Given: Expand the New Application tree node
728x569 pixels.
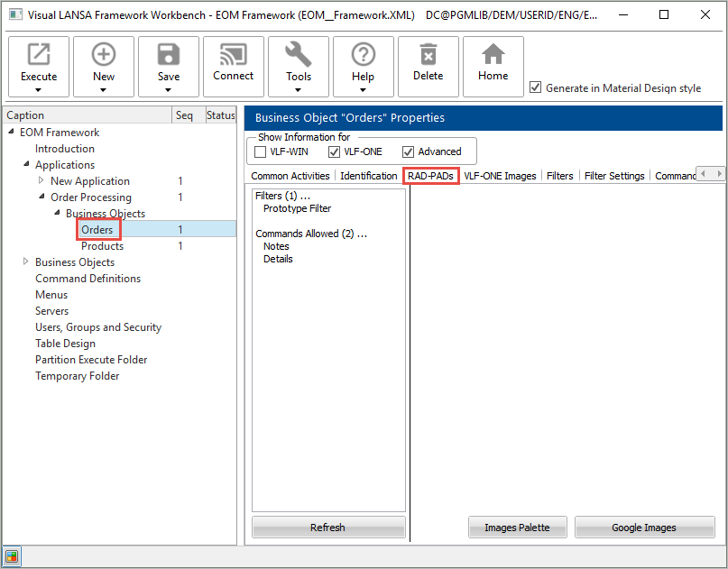Looking at the screenshot, I should [41, 181].
